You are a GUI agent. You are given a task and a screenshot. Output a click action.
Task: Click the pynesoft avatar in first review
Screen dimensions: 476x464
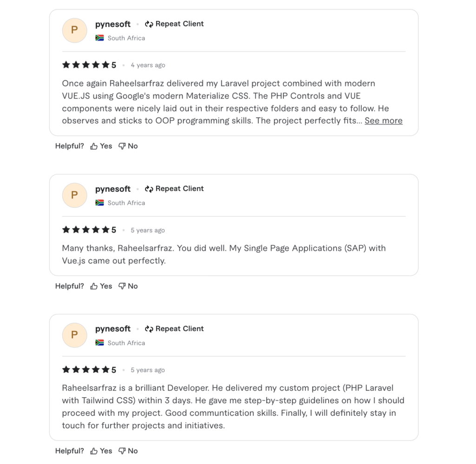(x=74, y=30)
